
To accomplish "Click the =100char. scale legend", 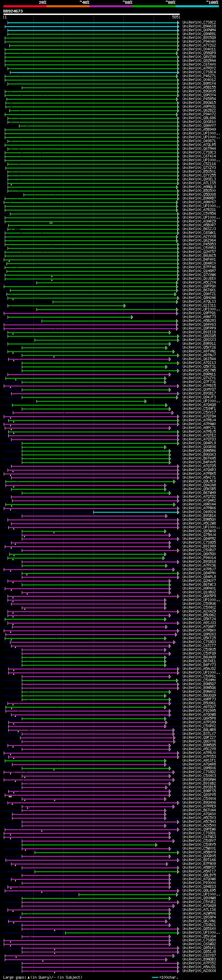I will 164,977.
